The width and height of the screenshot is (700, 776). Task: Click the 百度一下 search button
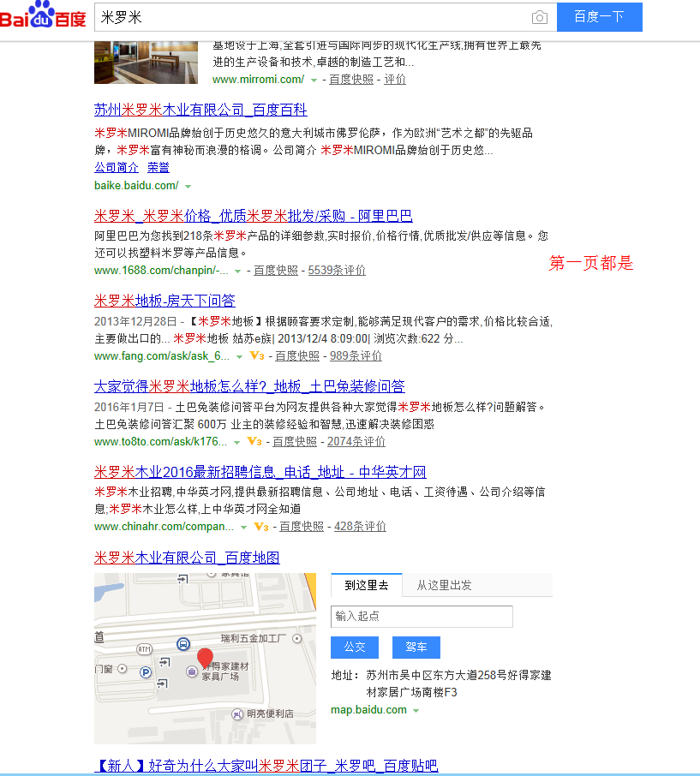599,16
